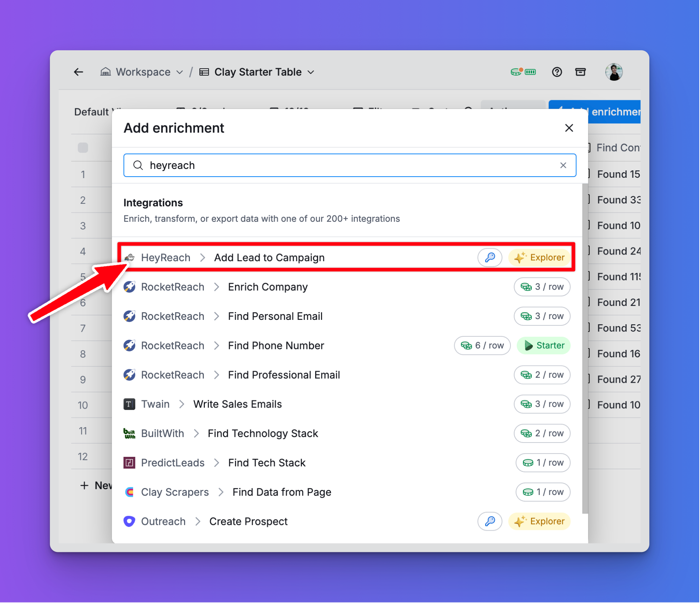Click the Explorer badge on HeyReach row

tap(539, 257)
